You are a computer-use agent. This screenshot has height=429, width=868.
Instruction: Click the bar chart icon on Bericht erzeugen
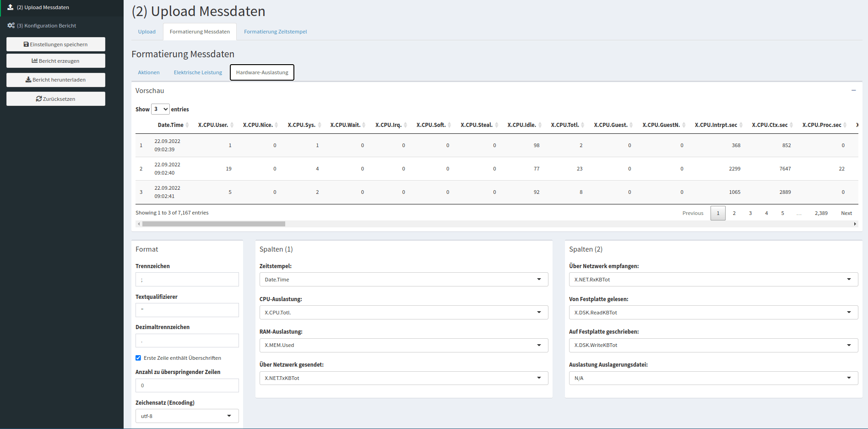click(x=35, y=60)
